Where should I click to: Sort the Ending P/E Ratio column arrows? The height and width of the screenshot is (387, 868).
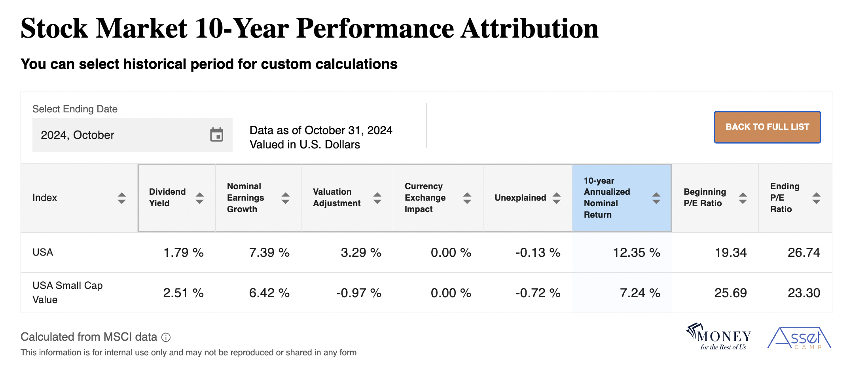[816, 197]
